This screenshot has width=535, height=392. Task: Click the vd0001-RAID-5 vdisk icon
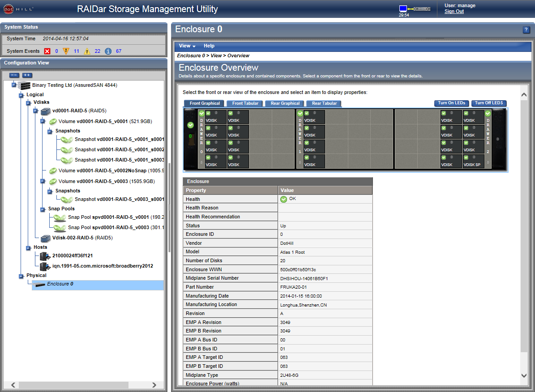coord(45,111)
